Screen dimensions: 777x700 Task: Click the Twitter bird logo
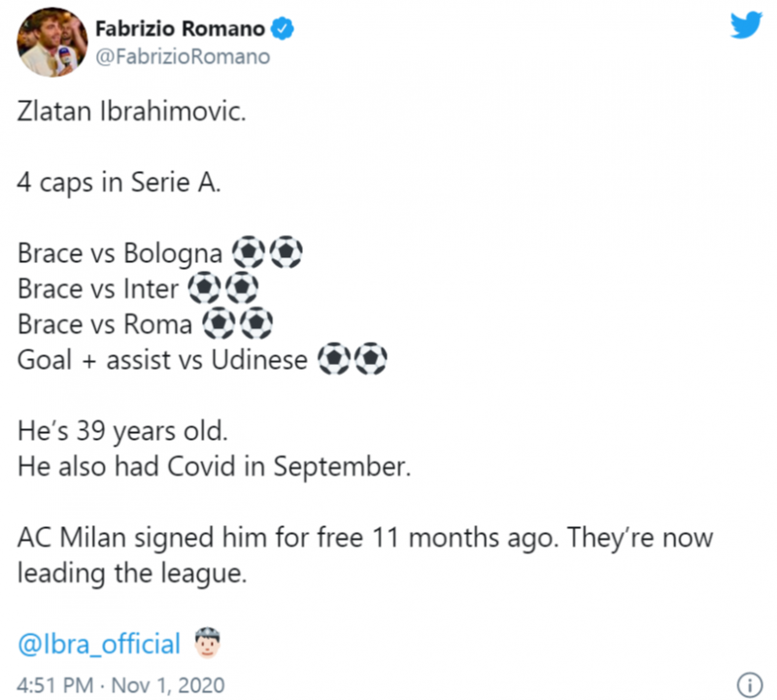coord(746,26)
